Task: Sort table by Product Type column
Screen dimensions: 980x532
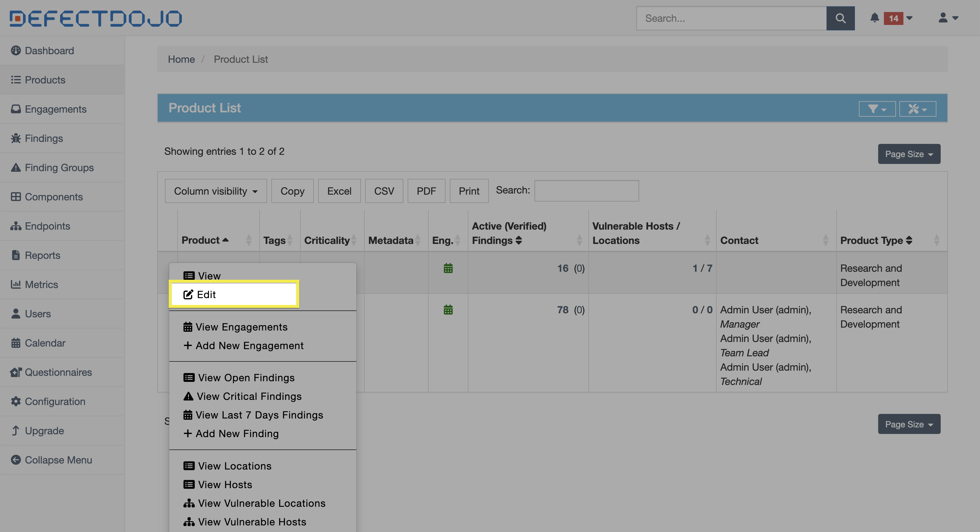Action: click(x=876, y=240)
